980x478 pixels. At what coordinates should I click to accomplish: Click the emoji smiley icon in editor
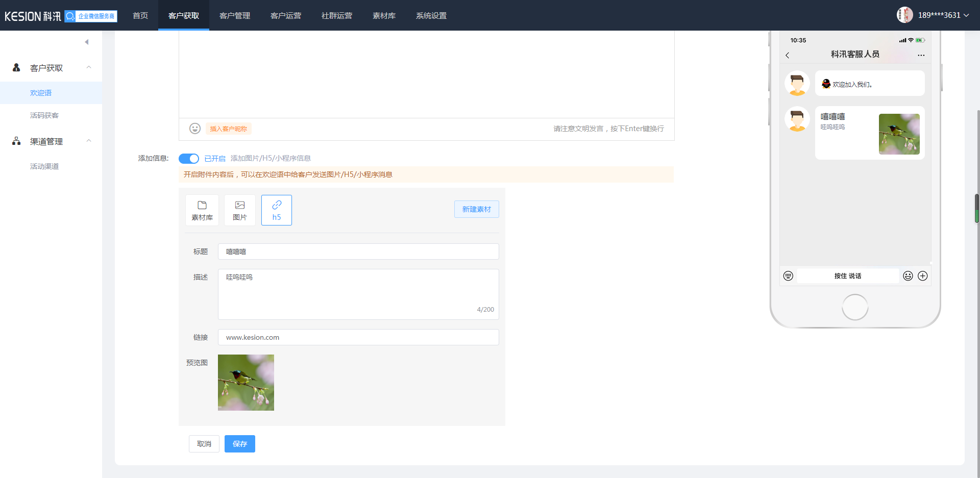click(x=195, y=129)
